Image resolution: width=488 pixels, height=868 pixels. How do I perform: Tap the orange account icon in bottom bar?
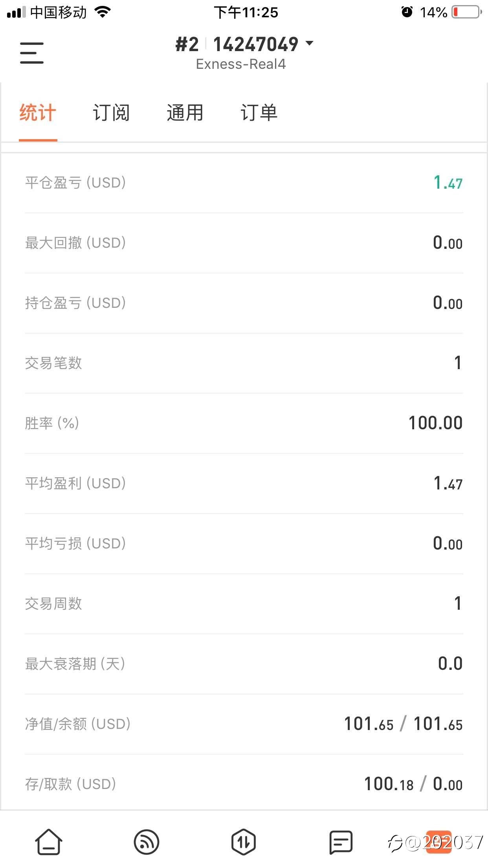click(x=438, y=842)
